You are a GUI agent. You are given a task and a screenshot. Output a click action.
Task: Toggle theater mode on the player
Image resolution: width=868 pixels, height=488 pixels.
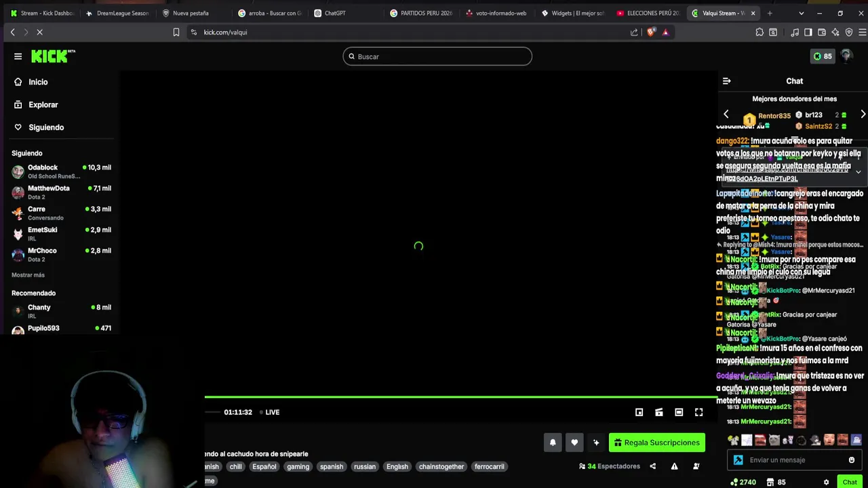(679, 412)
